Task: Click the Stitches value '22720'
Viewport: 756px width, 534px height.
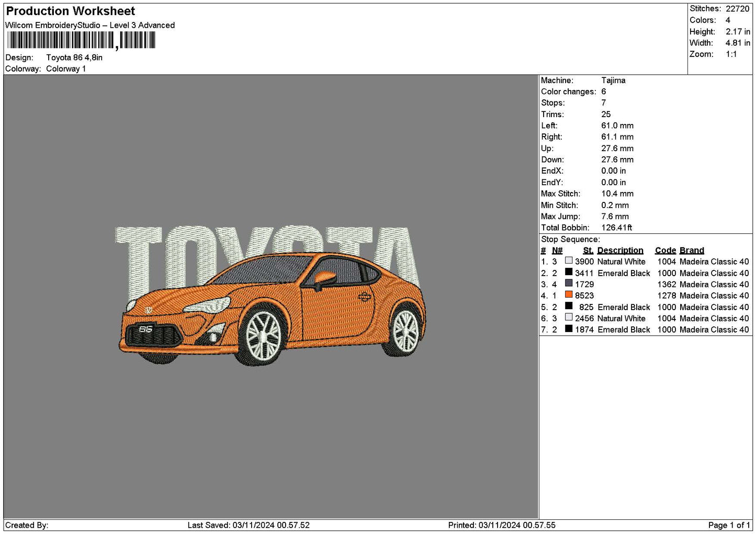Action: click(738, 9)
